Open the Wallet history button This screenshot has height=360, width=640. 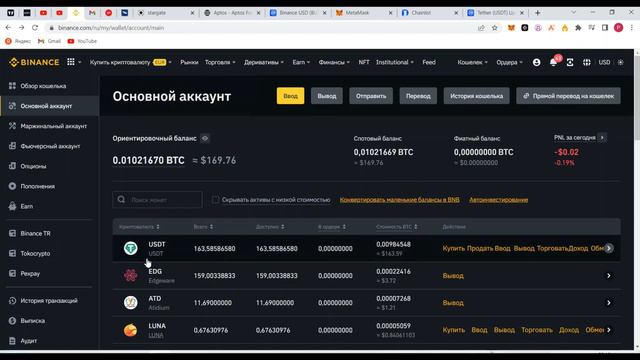point(476,96)
